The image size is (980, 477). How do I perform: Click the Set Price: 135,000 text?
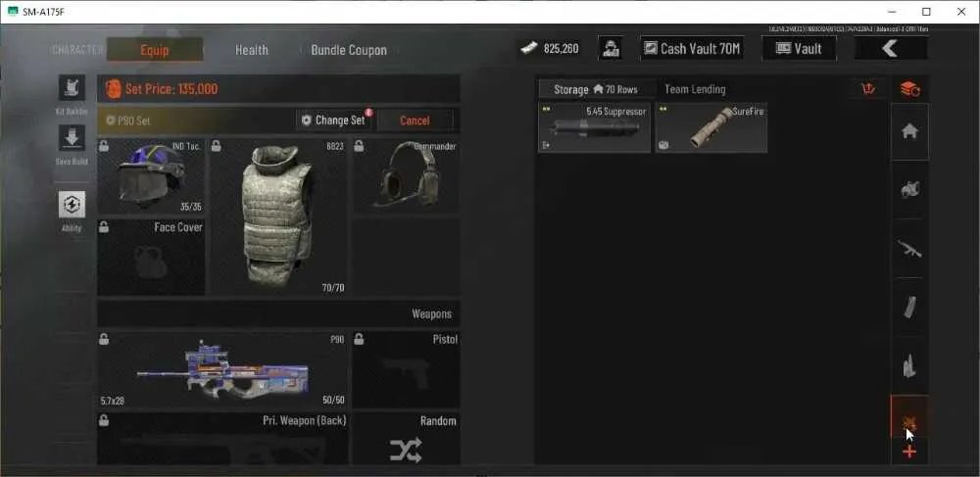(x=171, y=89)
